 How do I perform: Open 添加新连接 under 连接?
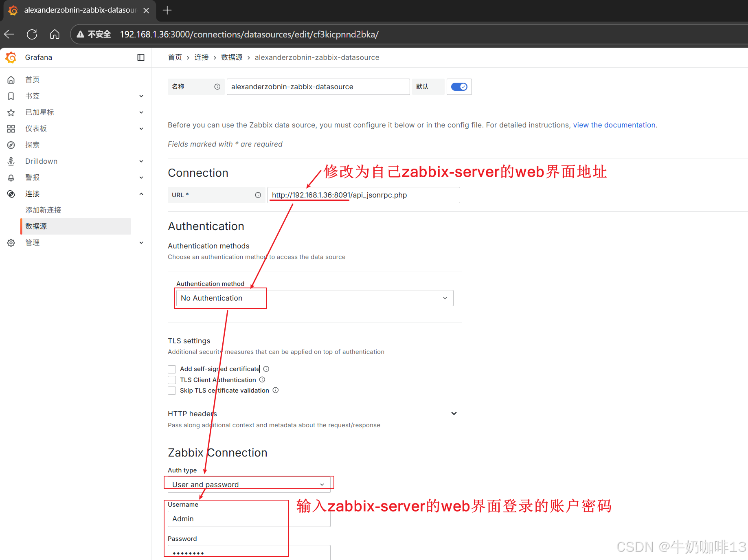pos(43,210)
